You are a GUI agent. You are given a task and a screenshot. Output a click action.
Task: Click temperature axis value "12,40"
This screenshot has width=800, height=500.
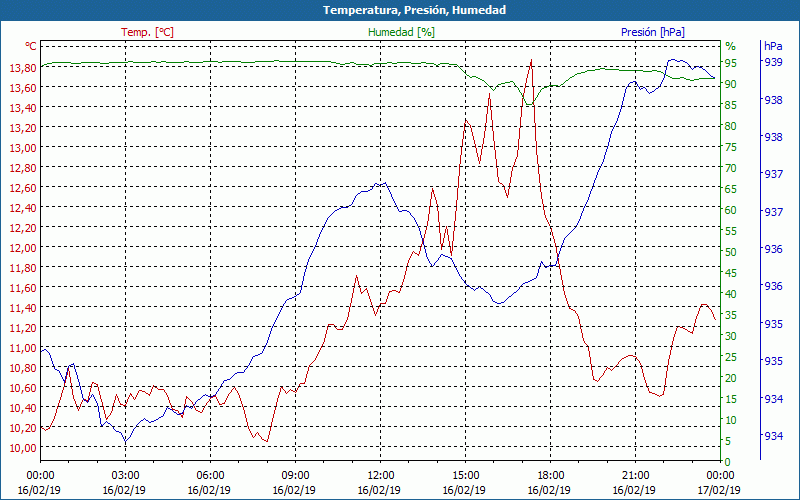coord(22,208)
